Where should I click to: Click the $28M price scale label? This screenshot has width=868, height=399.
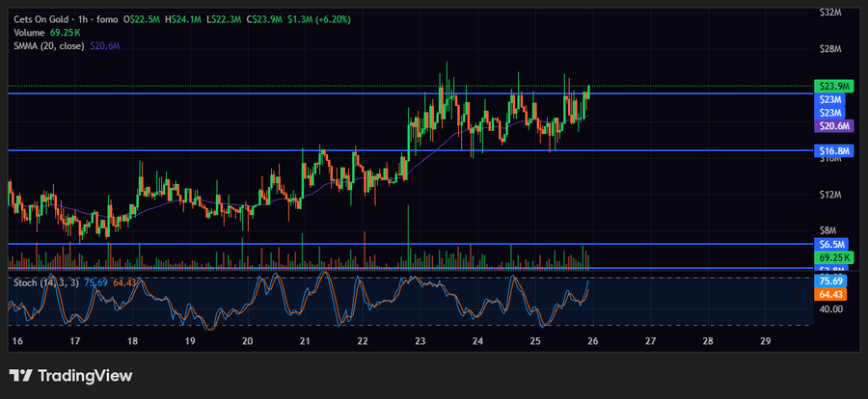830,49
